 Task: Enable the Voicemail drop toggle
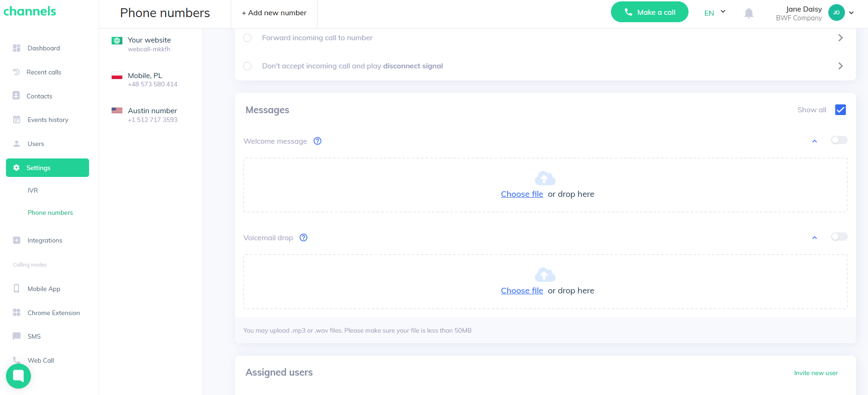839,237
